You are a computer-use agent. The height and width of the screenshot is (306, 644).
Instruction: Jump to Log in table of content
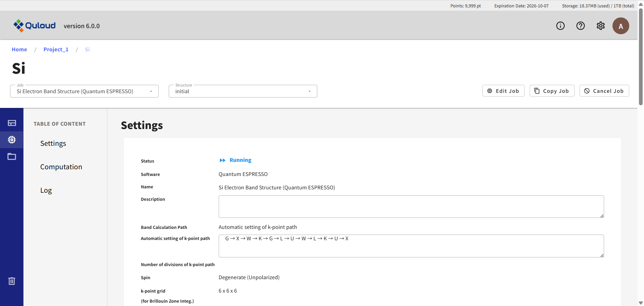(x=46, y=190)
